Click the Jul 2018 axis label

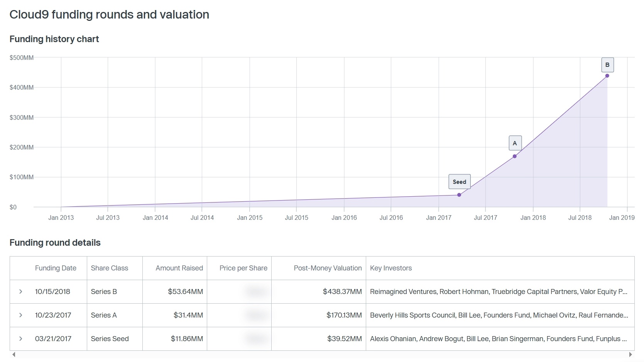(580, 218)
